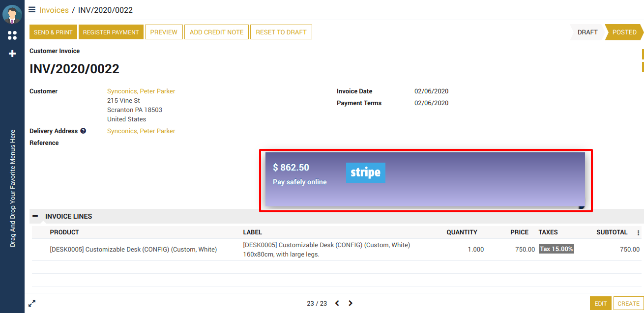Screen dimensions: 644x313
Task: Go to the next record arrow
Action: (x=351, y=303)
